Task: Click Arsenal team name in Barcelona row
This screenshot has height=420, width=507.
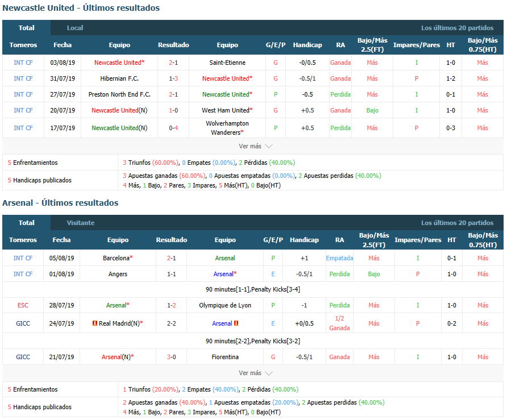Action: pos(225,258)
